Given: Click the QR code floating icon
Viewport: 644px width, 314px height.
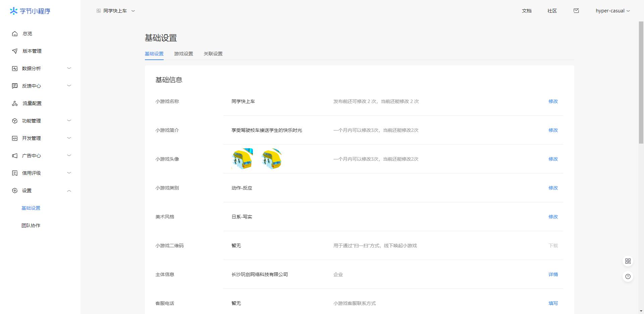Looking at the screenshot, I should tap(628, 261).
